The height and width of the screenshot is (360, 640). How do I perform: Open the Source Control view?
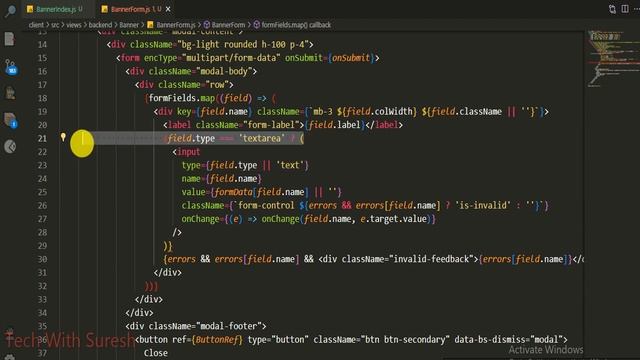[x=11, y=67]
